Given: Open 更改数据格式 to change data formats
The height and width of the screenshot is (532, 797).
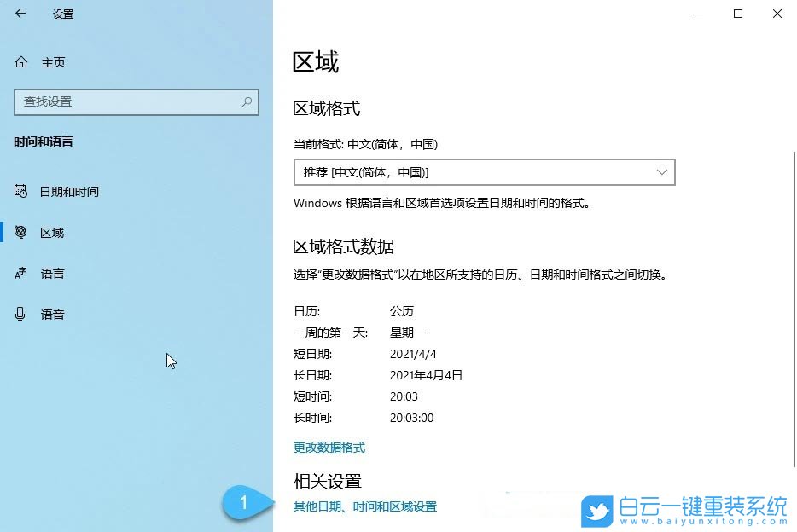Looking at the screenshot, I should 329,448.
